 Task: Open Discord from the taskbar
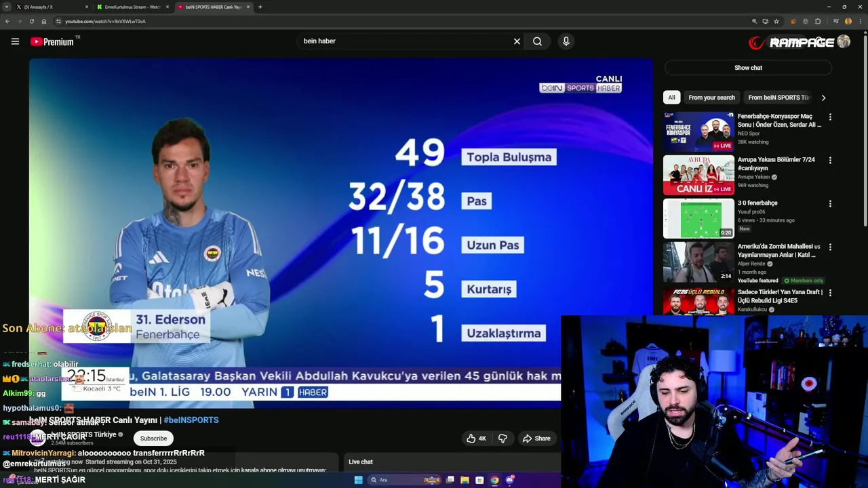pos(510,480)
